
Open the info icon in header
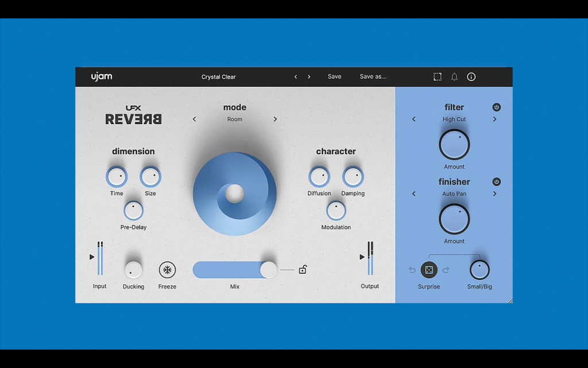click(x=471, y=76)
